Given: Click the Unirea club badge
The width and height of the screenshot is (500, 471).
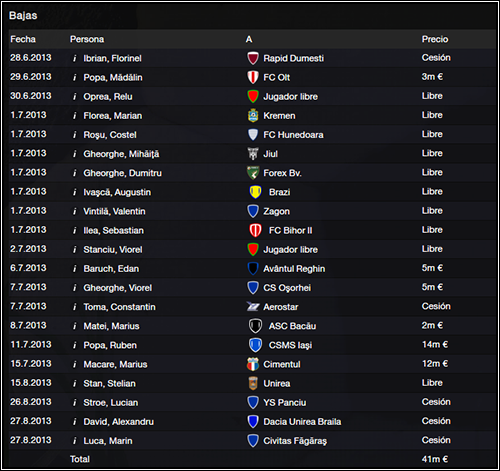Looking at the screenshot, I should (x=253, y=383).
